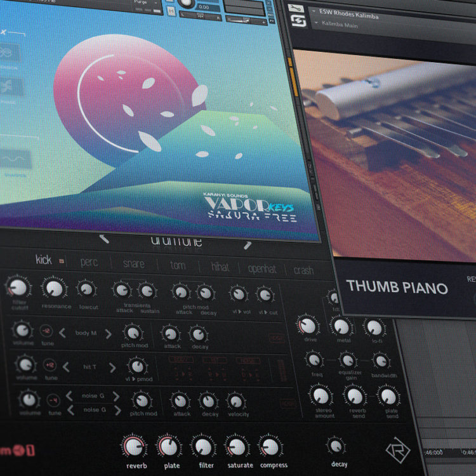Screen dimensions: 476x476
Task: Switch to the perc tab
Action: coord(89,262)
